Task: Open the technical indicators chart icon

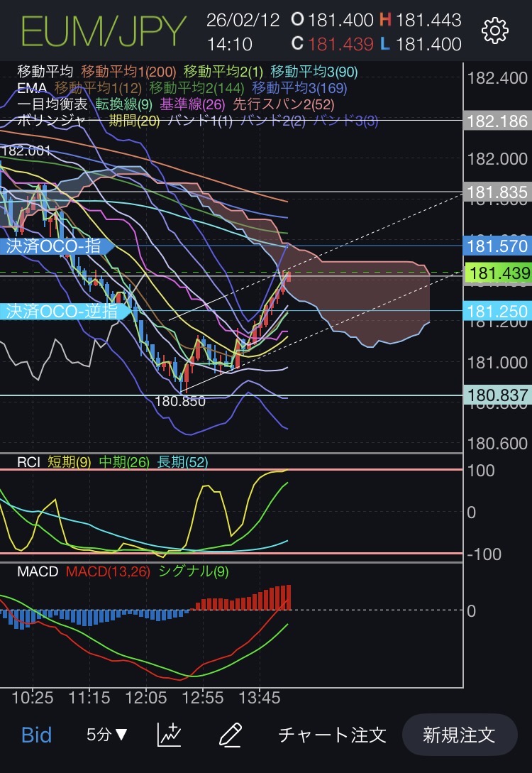Action: click(x=170, y=734)
